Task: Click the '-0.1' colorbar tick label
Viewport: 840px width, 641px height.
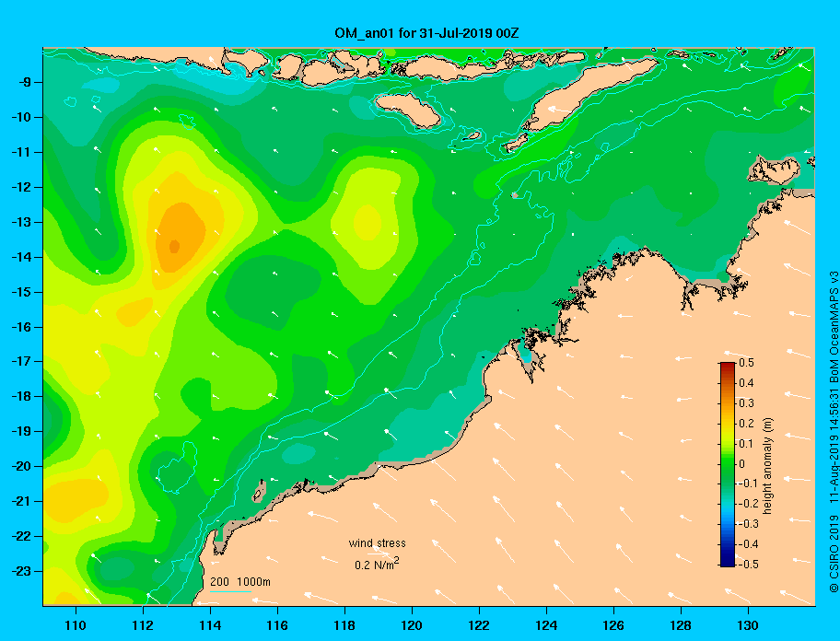Action: 749,484
